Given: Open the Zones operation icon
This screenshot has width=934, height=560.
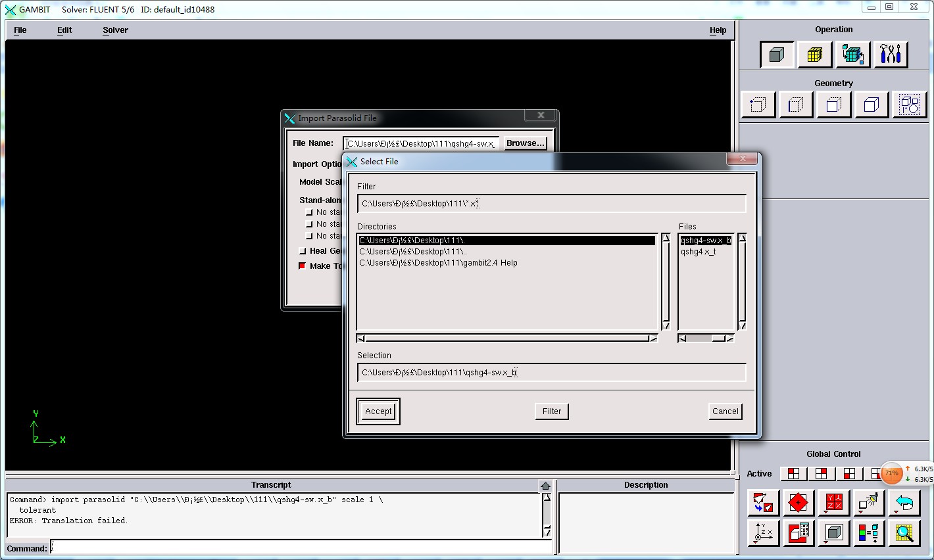Looking at the screenshot, I should click(852, 55).
